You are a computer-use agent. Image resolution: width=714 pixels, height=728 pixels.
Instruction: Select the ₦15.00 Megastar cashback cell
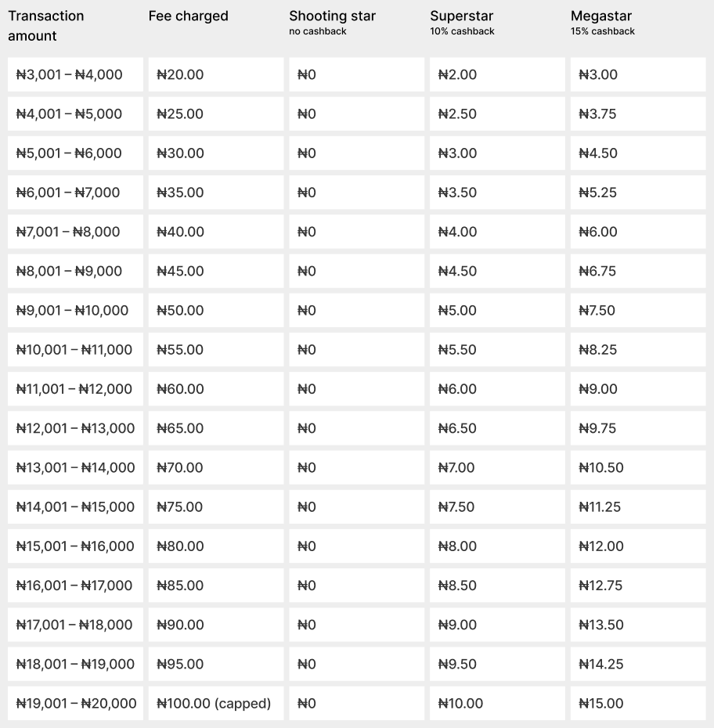[x=638, y=703]
